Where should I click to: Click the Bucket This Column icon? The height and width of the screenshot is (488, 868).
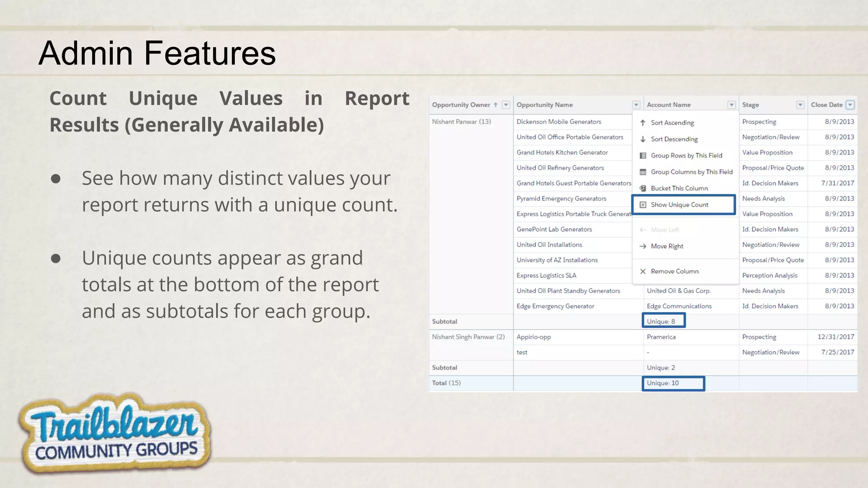point(643,188)
